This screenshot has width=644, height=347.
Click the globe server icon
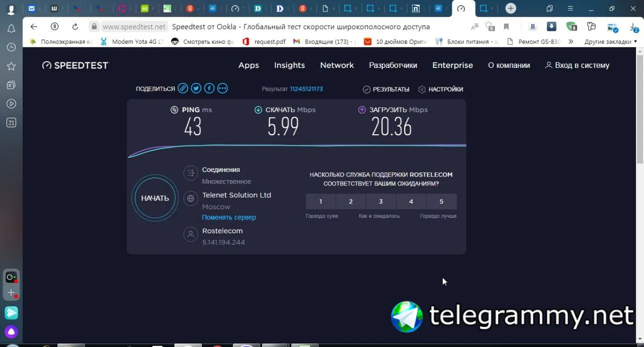[191, 198]
